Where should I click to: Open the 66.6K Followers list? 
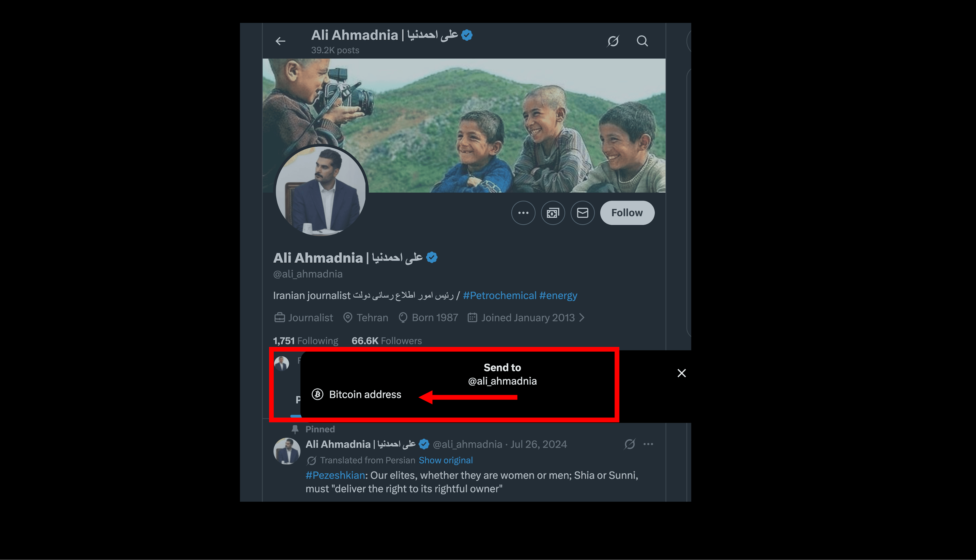386,341
